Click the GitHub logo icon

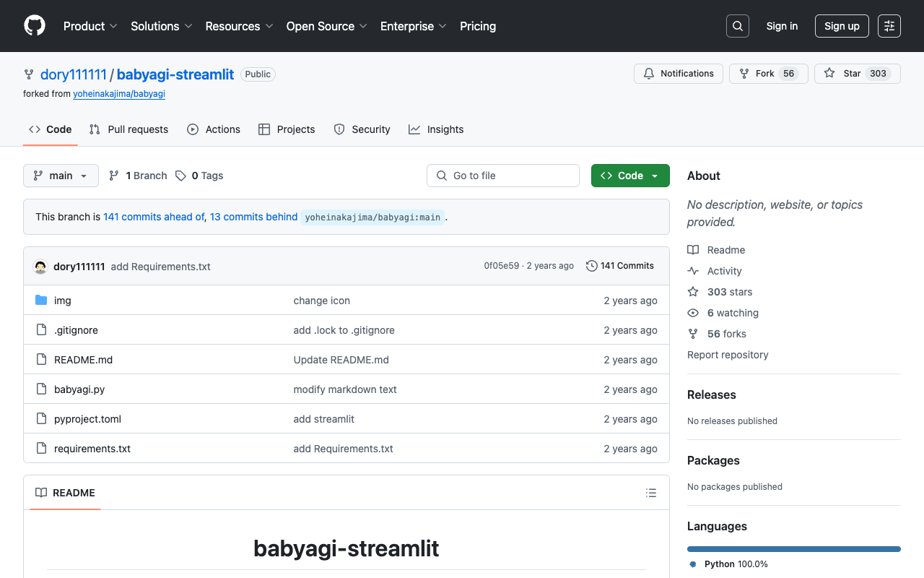tap(35, 26)
